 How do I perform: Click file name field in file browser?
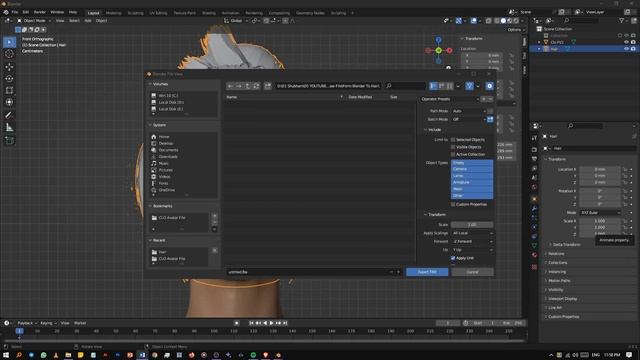[308, 272]
